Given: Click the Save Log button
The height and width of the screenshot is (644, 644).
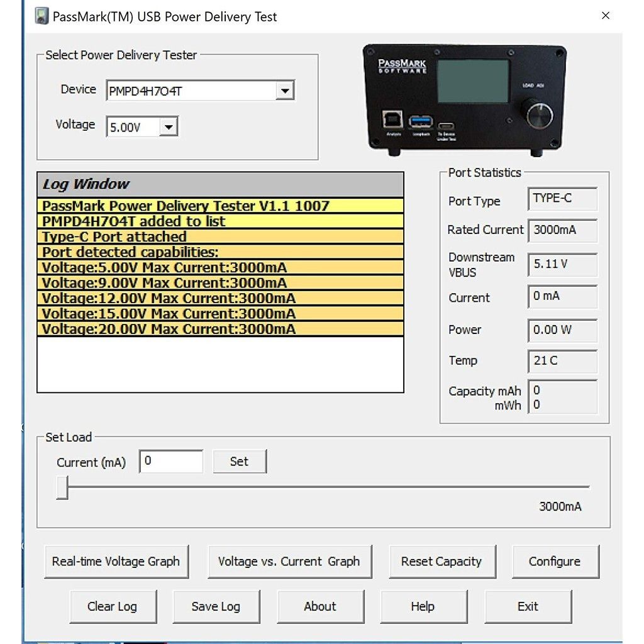Looking at the screenshot, I should (216, 606).
